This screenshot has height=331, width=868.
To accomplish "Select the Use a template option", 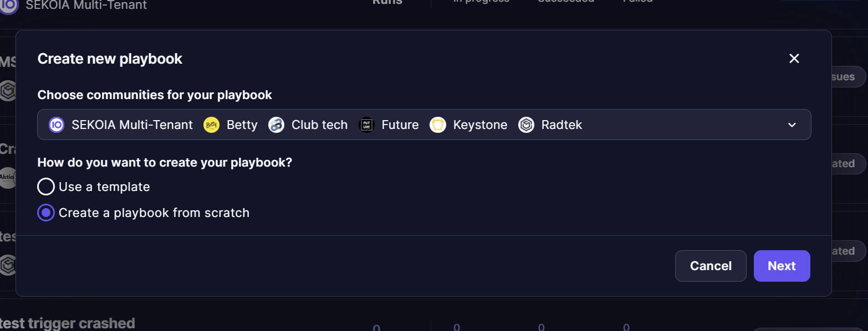I will click(46, 187).
